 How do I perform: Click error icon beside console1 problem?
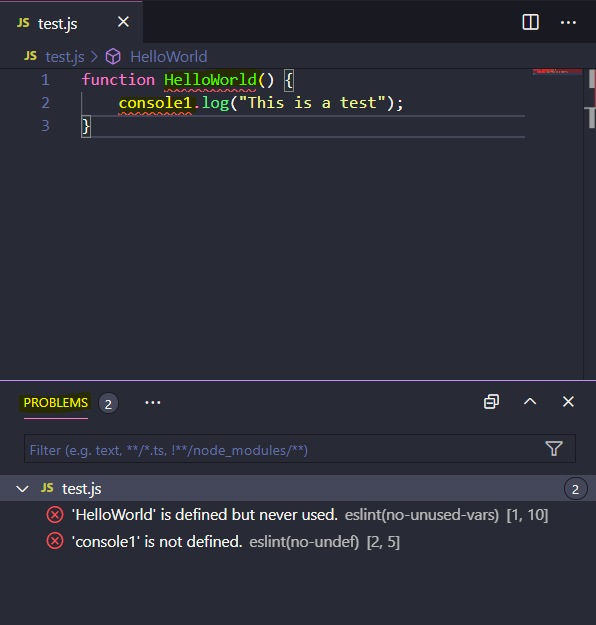coord(55,541)
